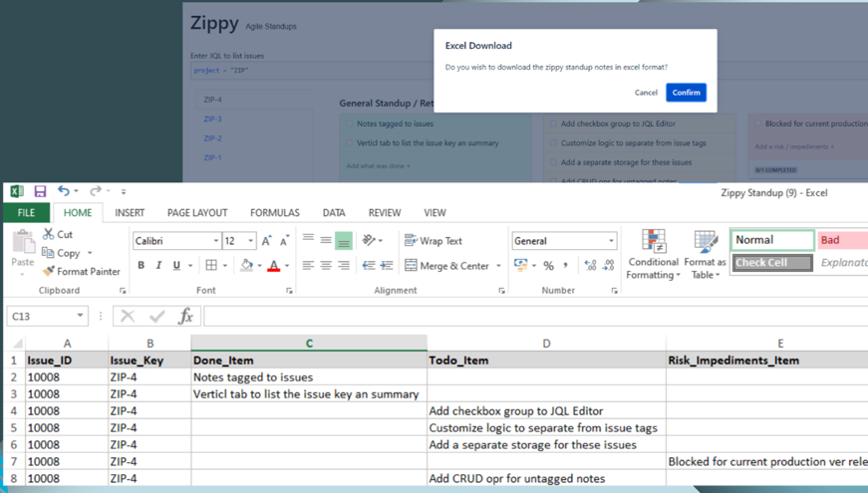
Task: Click the Save icon in Excel's quick access toolbar
Action: coord(40,191)
